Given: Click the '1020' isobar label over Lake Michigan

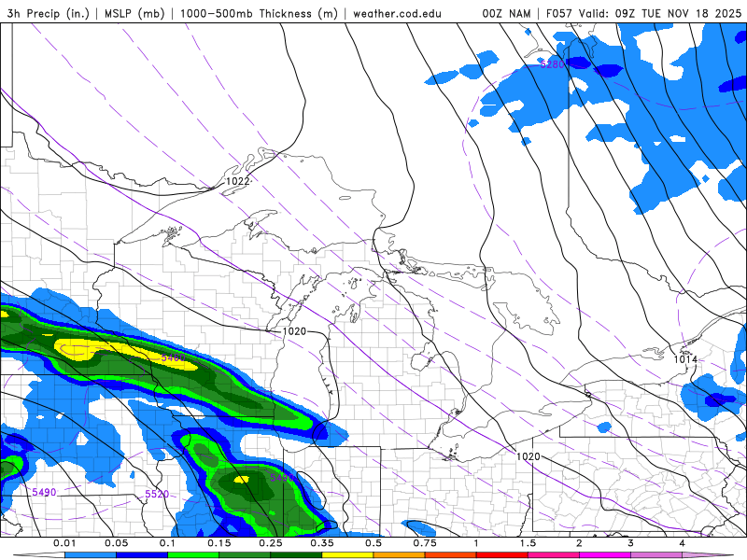Looking at the screenshot, I should (x=294, y=331).
